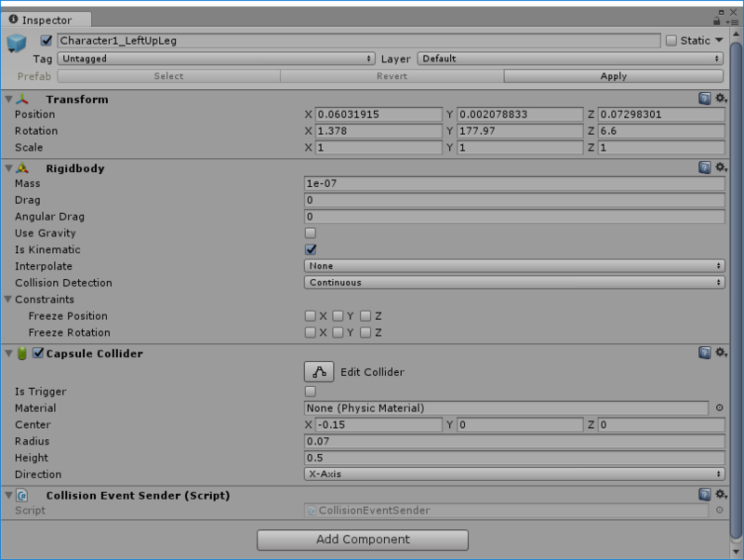
Task: Open the Inspector panel options menu
Action: 734,21
